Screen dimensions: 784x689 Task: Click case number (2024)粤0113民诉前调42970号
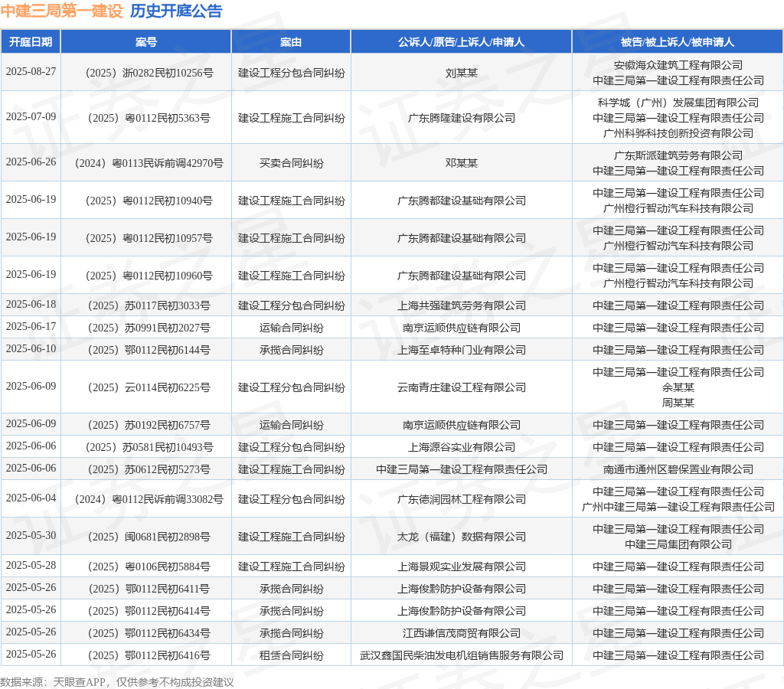[149, 163]
